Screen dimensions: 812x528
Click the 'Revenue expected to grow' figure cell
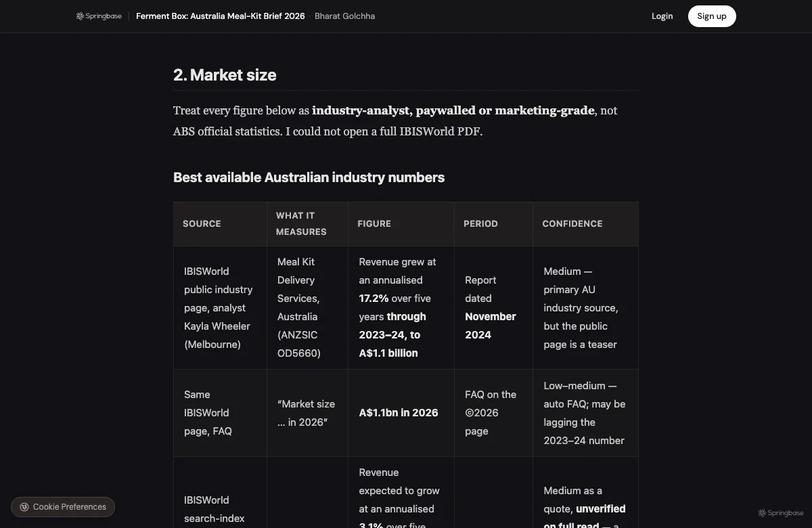point(401,493)
